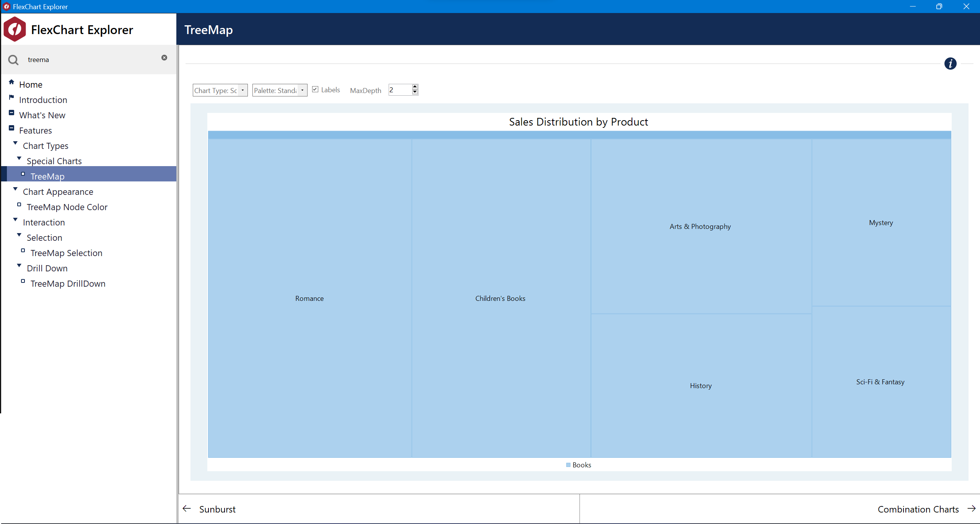This screenshot has height=524, width=980.
Task: Collapse the Drill Down node
Action: [x=19, y=265]
